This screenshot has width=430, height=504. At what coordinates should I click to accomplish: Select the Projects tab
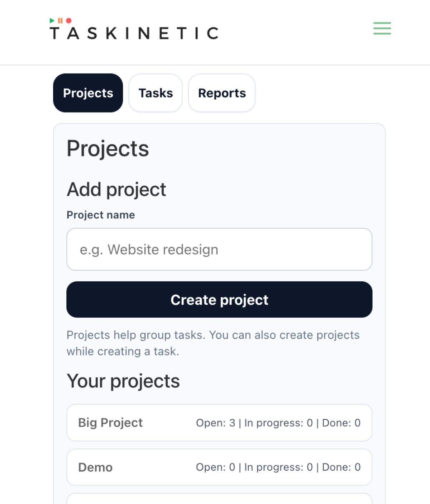click(x=88, y=93)
